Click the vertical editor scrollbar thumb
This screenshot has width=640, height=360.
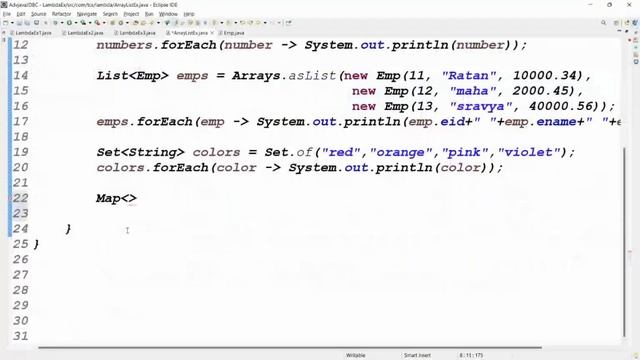(624, 241)
